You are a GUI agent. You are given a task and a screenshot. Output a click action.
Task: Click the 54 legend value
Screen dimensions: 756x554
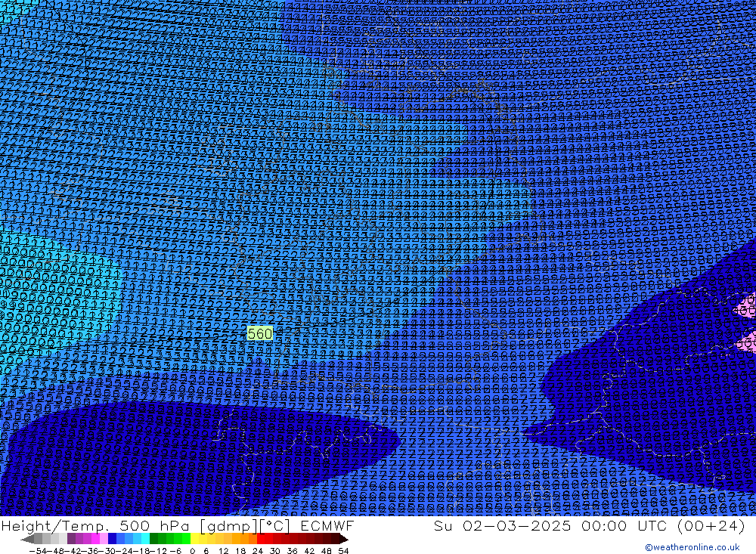[343, 551]
